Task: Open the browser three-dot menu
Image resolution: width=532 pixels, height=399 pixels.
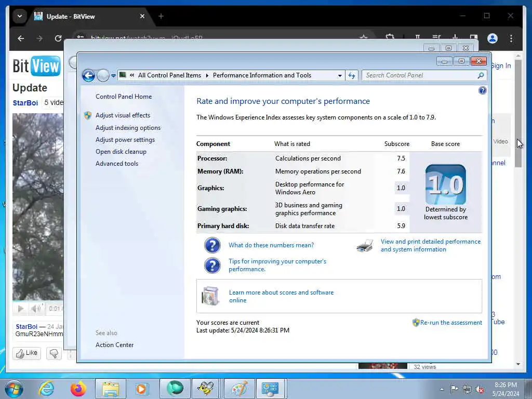Action: 511,38
